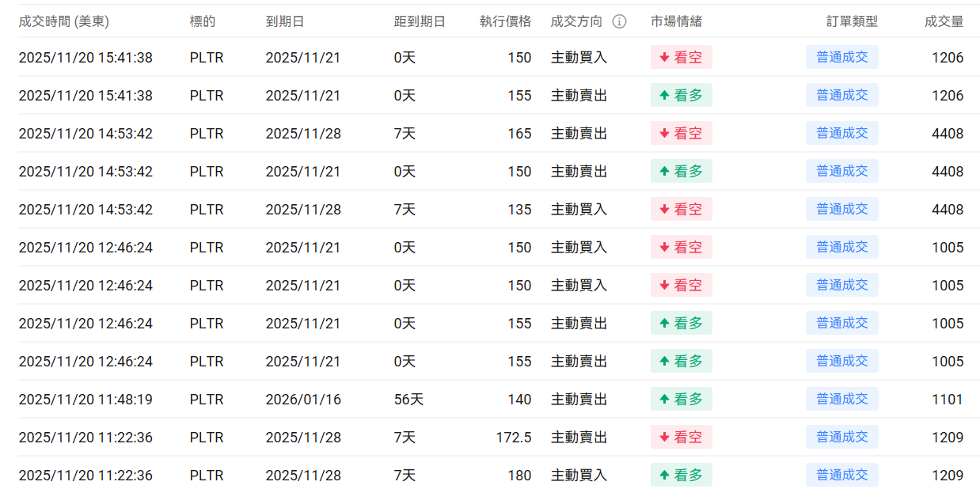Sort by the 成交時間 (美東) column header
Screen dimensions: 980x493
63,21
